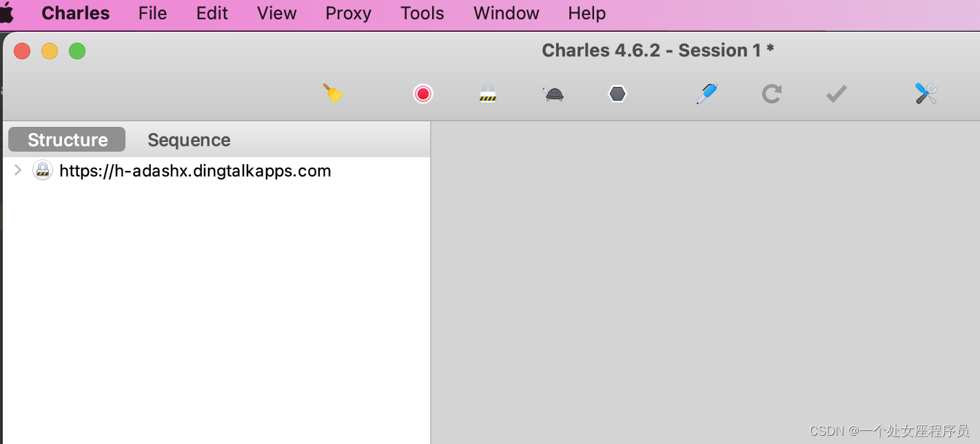Open Tools via wrench and screwdriver icon
This screenshot has width=980, height=444.
click(926, 93)
